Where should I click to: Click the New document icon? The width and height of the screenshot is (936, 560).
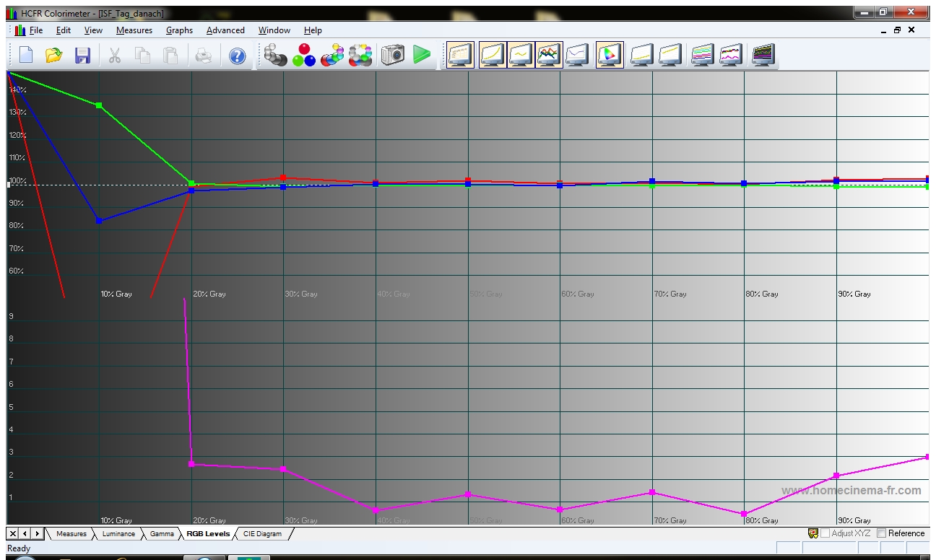[x=26, y=56]
